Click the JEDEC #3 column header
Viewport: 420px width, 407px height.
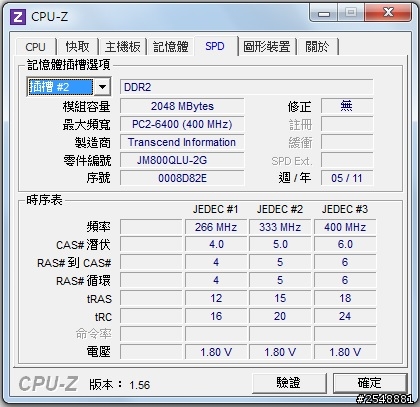click(345, 209)
